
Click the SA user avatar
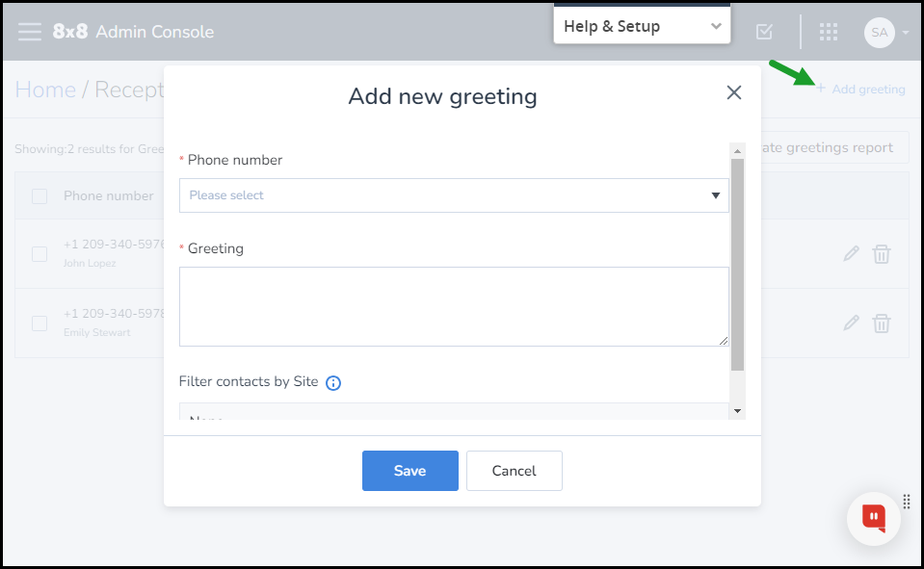(880, 33)
